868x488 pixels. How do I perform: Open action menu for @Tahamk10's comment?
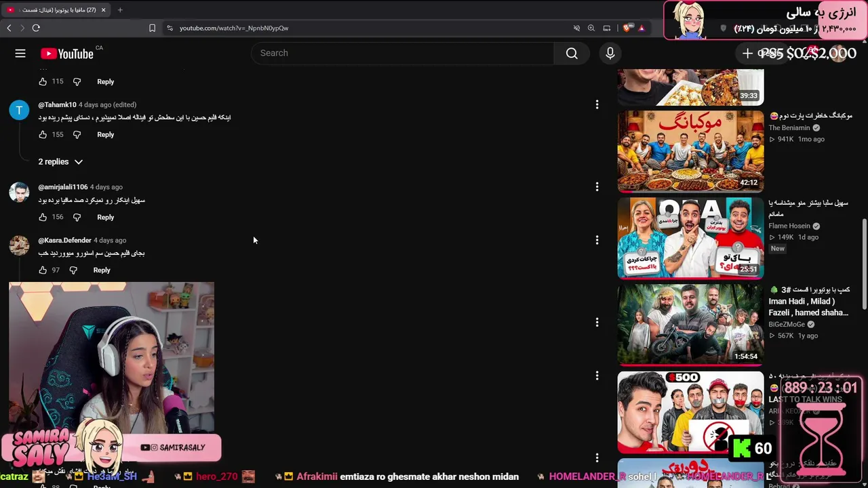(597, 104)
